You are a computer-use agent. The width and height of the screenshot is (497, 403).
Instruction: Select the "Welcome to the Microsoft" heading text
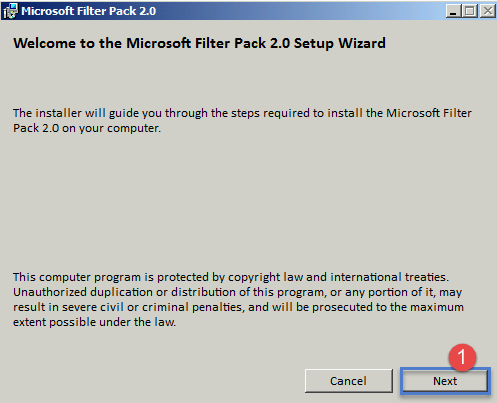102,43
